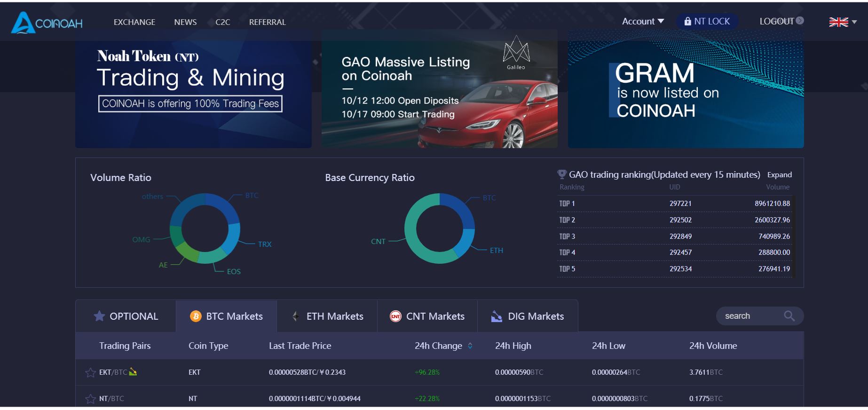Click the 24h Volume column header
Image resolution: width=868 pixels, height=410 pixels.
713,346
